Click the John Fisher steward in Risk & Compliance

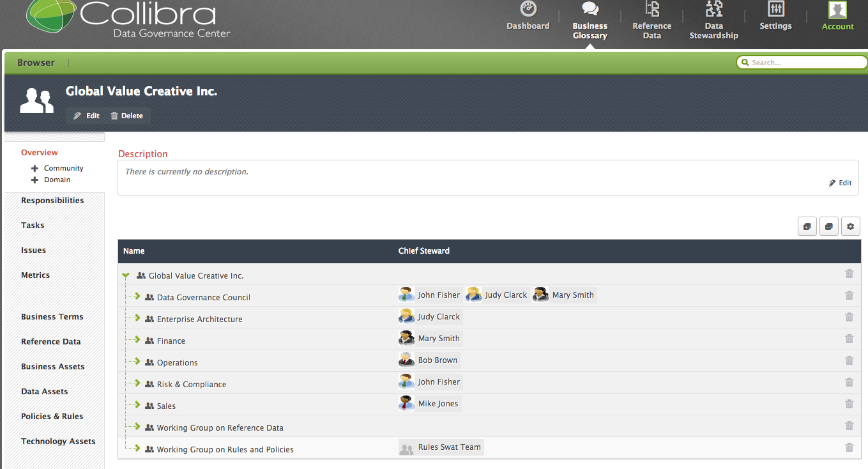coord(439,382)
